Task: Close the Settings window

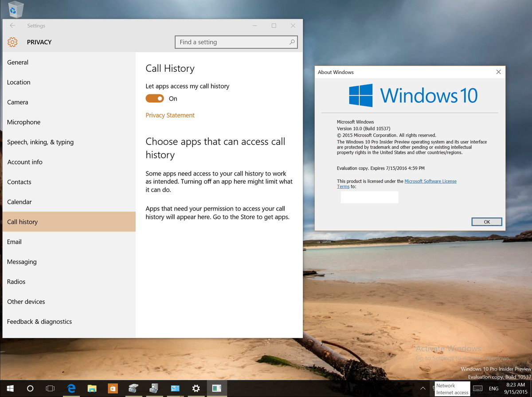Action: [293, 26]
